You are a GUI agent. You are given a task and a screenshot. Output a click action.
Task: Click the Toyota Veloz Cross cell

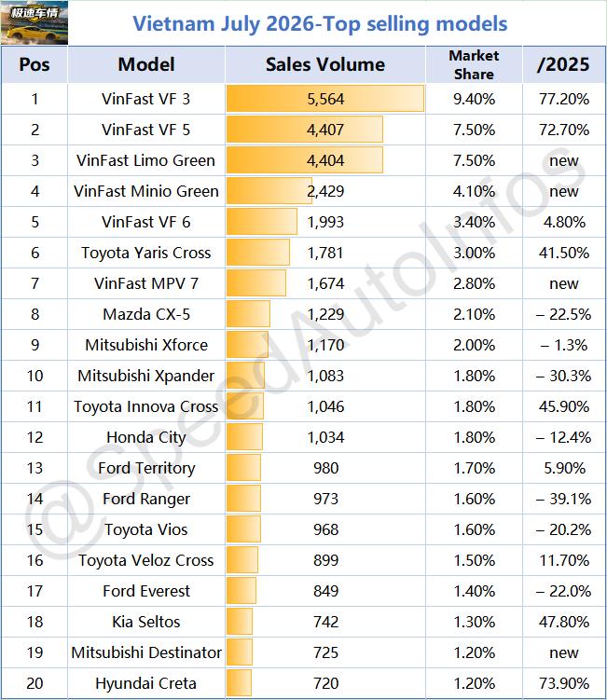point(146,560)
